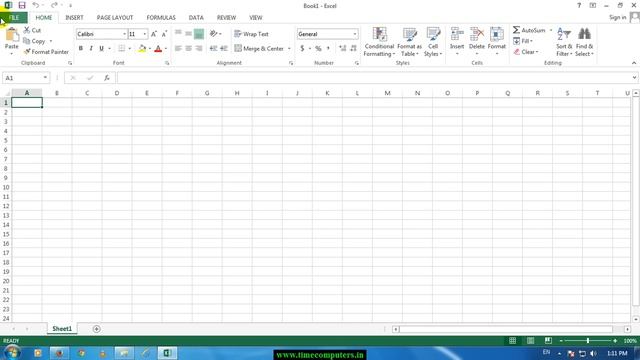Screen dimensions: 640x360
Task: Switch to DATA tab
Action: 196,18
